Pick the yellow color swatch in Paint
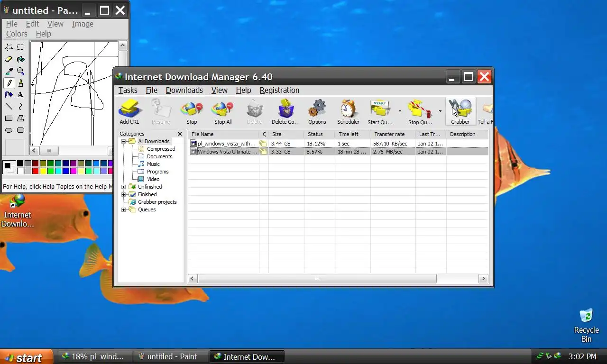The height and width of the screenshot is (364, 607). click(43, 171)
